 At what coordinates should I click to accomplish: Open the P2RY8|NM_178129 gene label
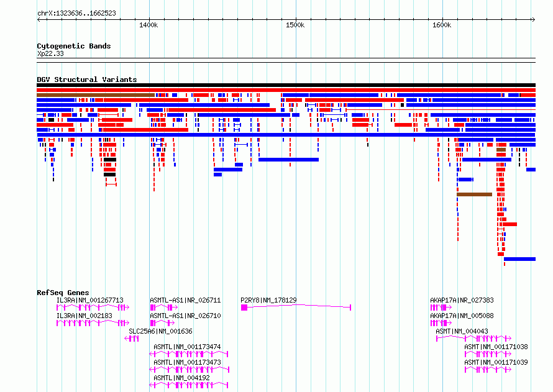click(x=269, y=300)
